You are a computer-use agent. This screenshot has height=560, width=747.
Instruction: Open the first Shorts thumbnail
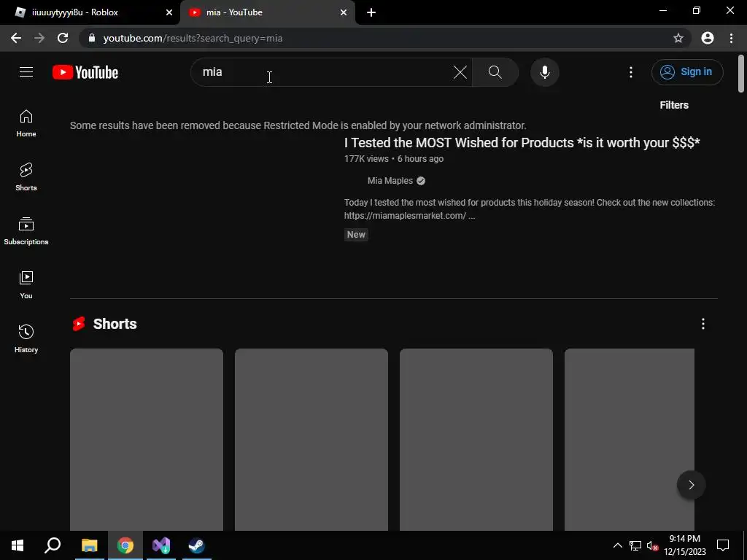point(146,440)
